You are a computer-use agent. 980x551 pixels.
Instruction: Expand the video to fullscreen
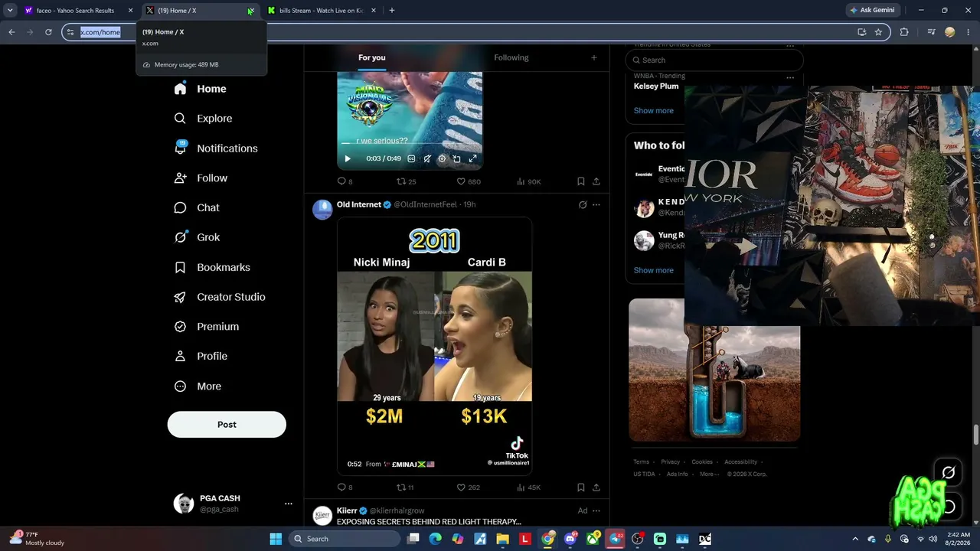click(x=472, y=159)
